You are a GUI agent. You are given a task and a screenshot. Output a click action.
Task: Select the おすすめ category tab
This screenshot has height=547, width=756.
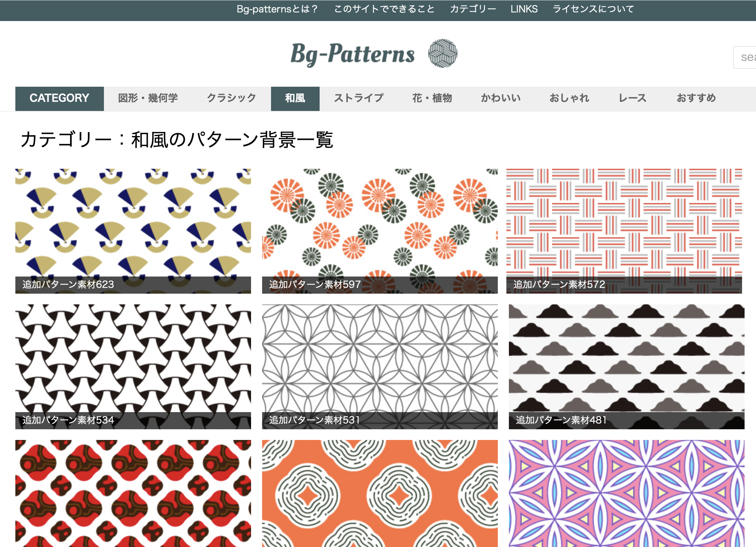(x=696, y=98)
